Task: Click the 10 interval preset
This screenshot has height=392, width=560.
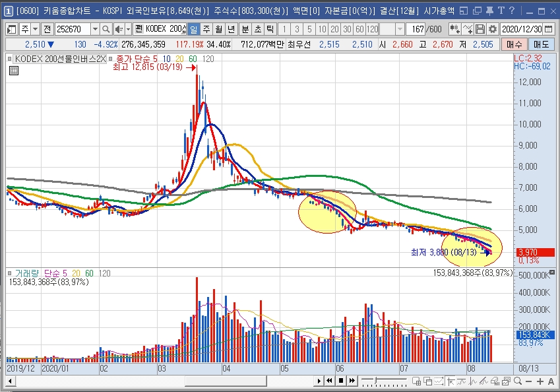Action: 322,29
